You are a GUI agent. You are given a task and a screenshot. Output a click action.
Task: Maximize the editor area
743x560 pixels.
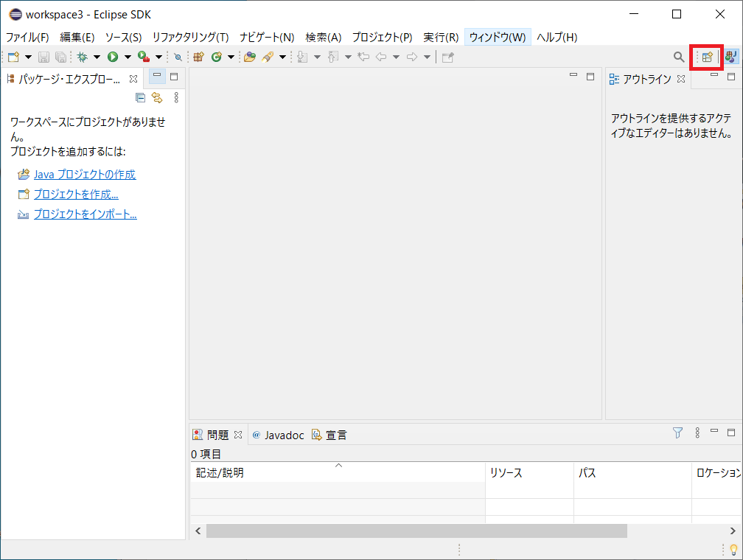click(590, 77)
